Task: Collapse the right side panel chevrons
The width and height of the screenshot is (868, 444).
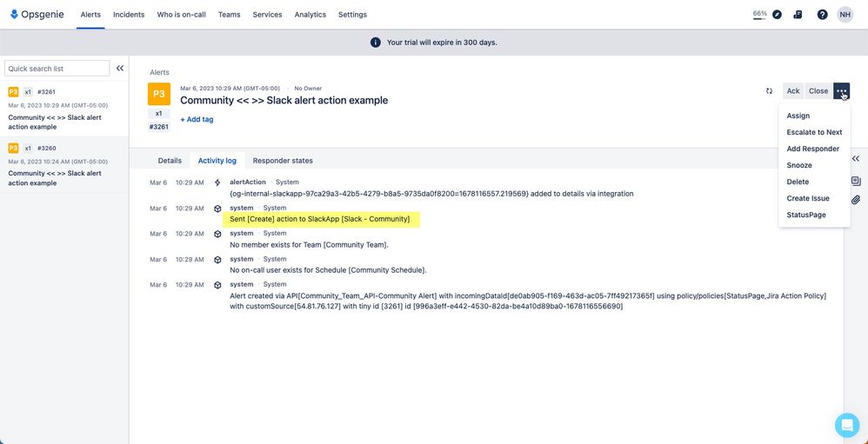Action: 855,159
